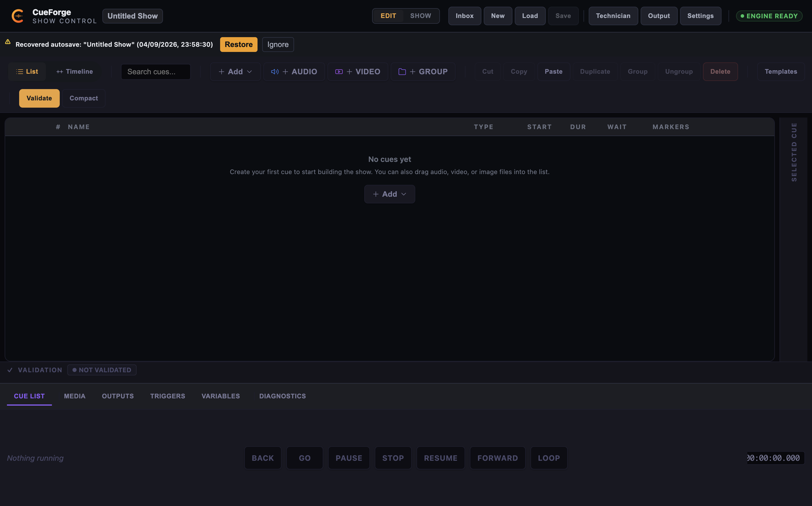Click FORWARD in transport controls

tap(498, 458)
